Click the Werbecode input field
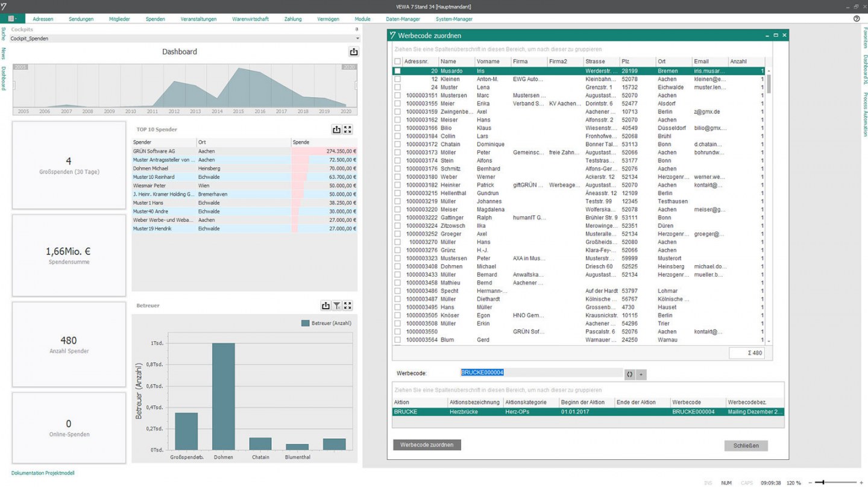 click(541, 373)
